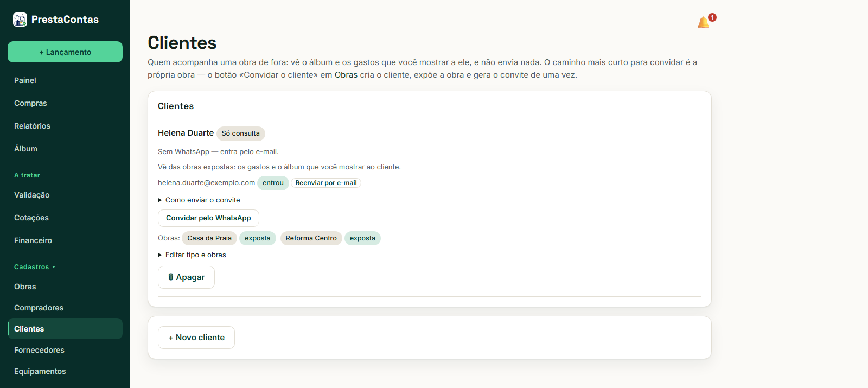Viewport: 868px width, 388px height.
Task: Open the Álbum section
Action: pos(65,149)
